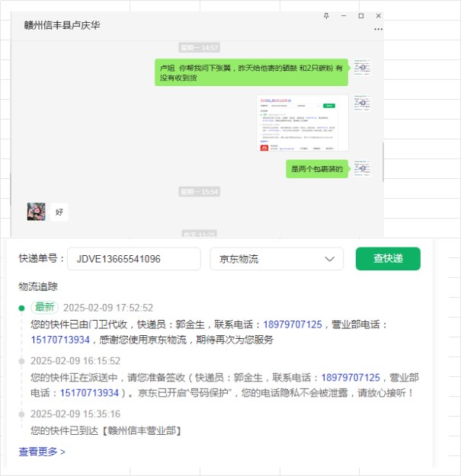Click phone 18979707125 in the 16:15:52 entry
Viewport: 461px width, 476px height.
click(x=351, y=378)
